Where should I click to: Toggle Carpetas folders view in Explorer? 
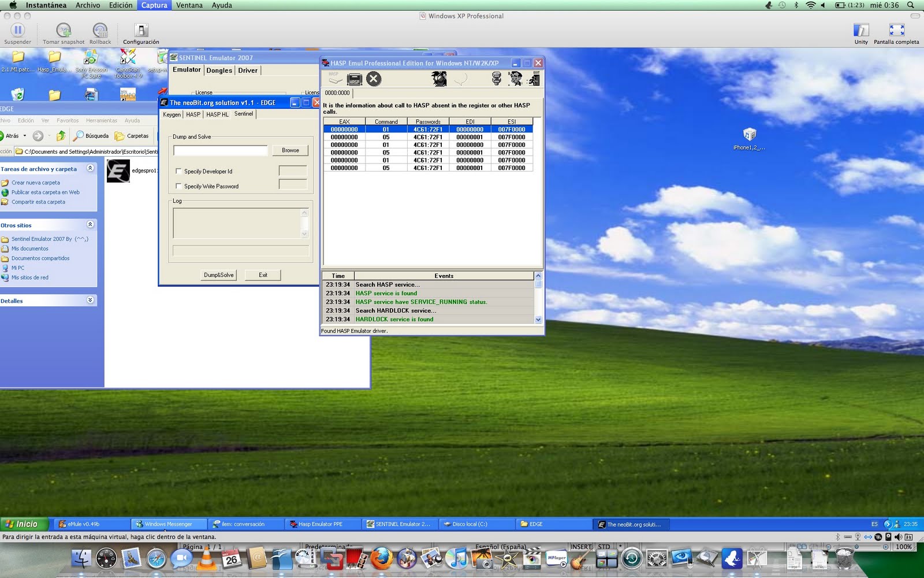click(x=132, y=136)
